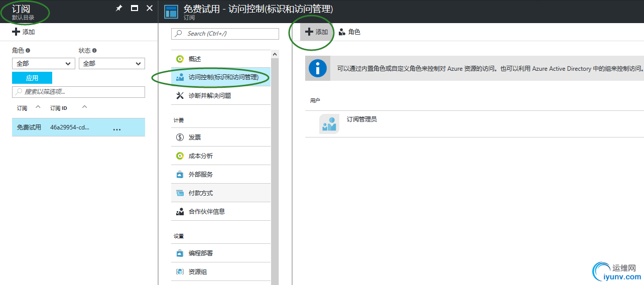This screenshot has width=644, height=285.
Task: Click the 订阅管理员 group avatar icon
Action: point(329,124)
